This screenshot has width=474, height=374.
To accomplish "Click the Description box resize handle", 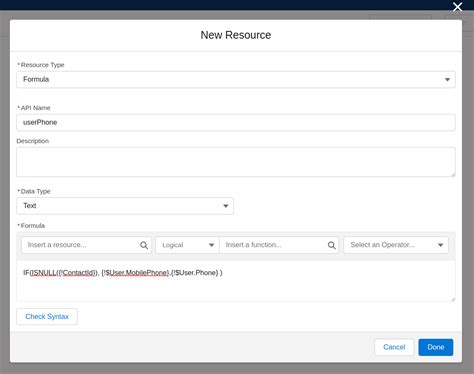I will 453,174.
